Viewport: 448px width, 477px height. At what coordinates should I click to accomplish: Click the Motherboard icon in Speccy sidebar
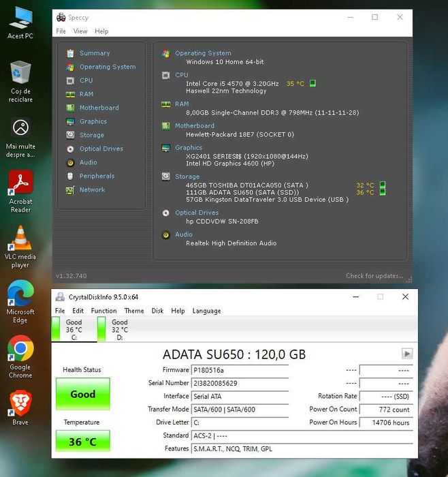pos(70,108)
